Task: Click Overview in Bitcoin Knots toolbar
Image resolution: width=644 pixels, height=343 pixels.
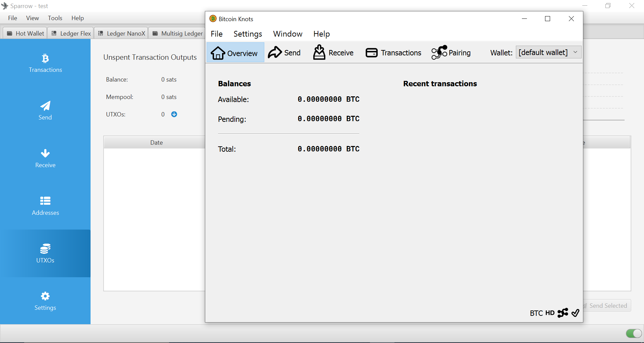Action: pyautogui.click(x=235, y=53)
